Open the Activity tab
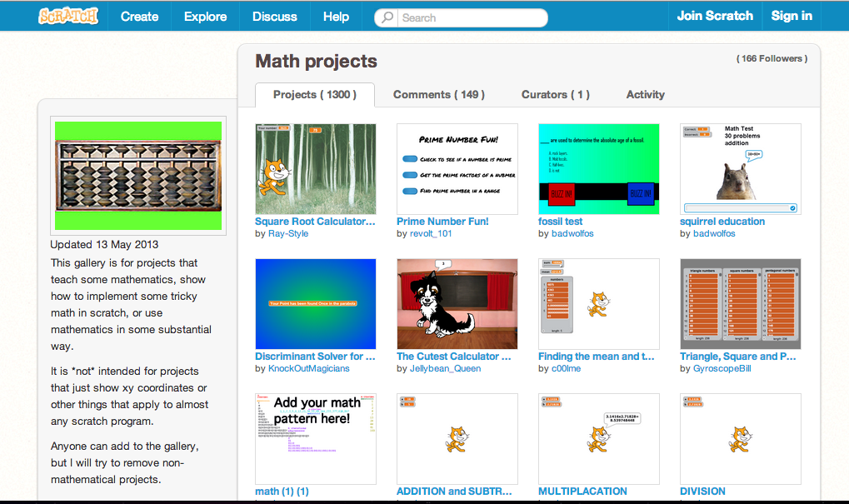849x504 pixels. click(645, 94)
